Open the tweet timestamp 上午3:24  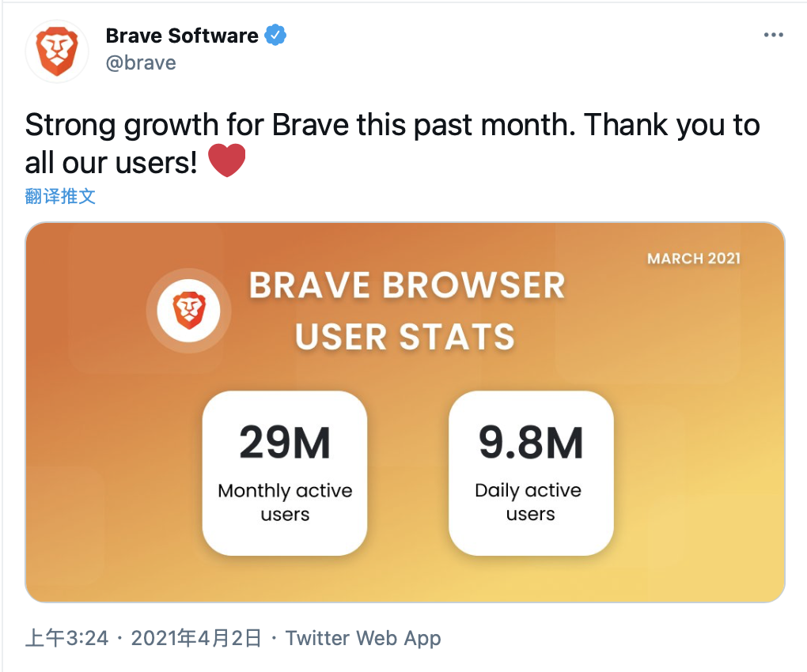click(67, 638)
